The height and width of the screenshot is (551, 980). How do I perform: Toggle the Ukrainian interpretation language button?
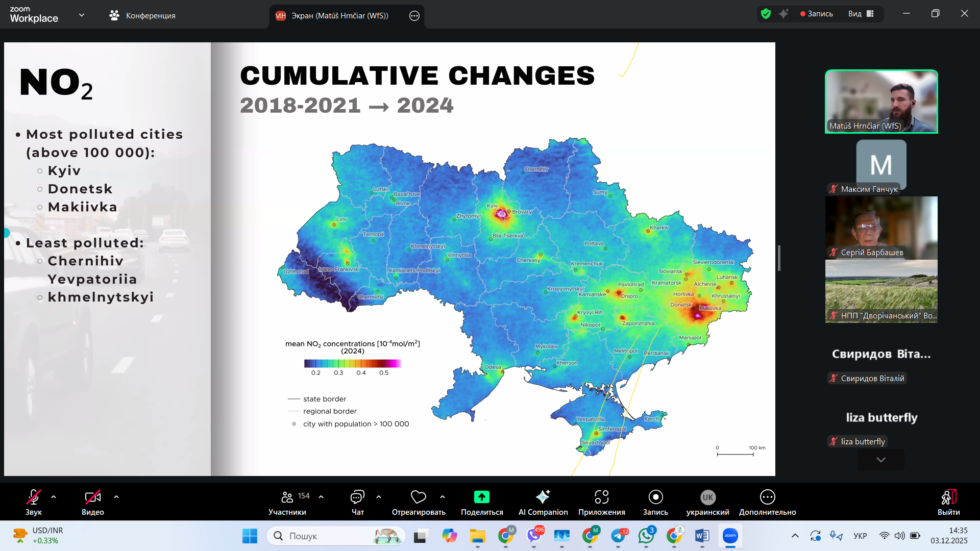[707, 497]
